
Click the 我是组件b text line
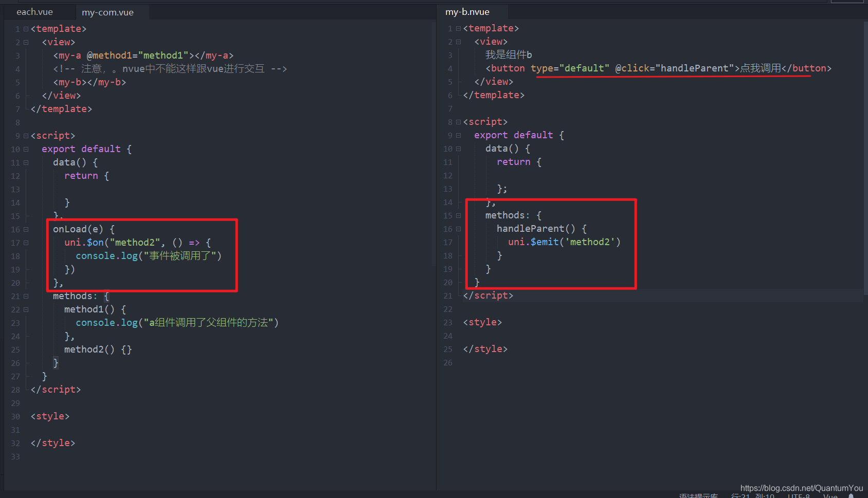tap(509, 55)
